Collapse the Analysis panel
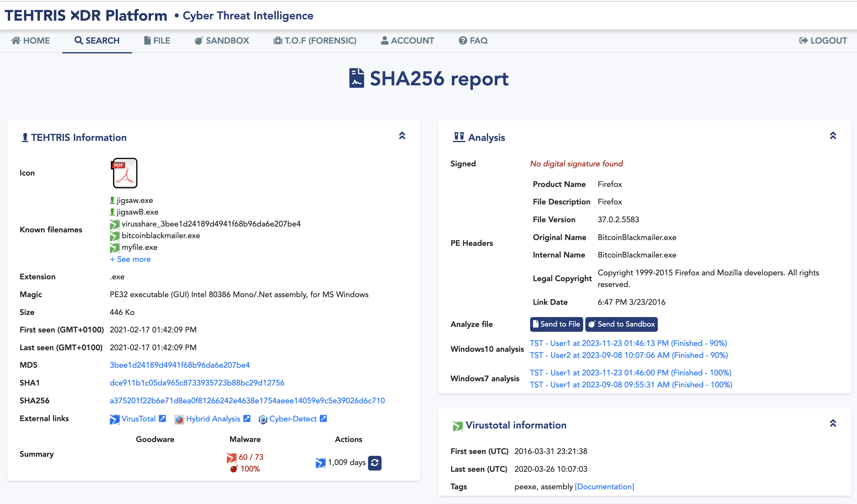 click(832, 136)
